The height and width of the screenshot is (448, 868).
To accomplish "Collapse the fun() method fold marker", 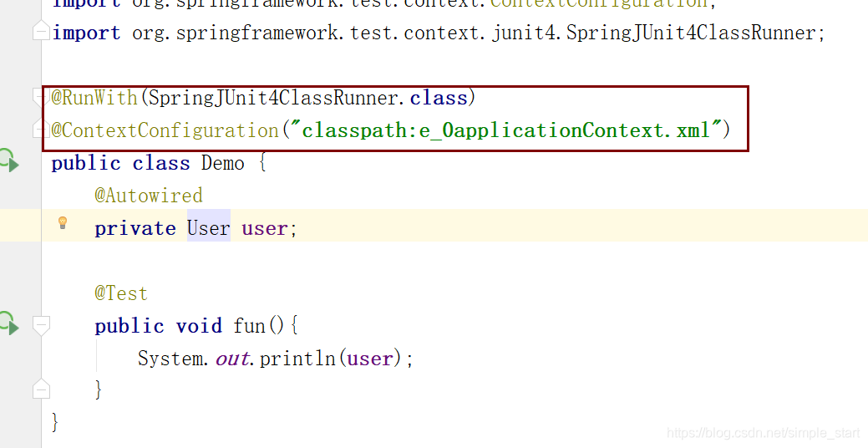I will click(x=42, y=325).
